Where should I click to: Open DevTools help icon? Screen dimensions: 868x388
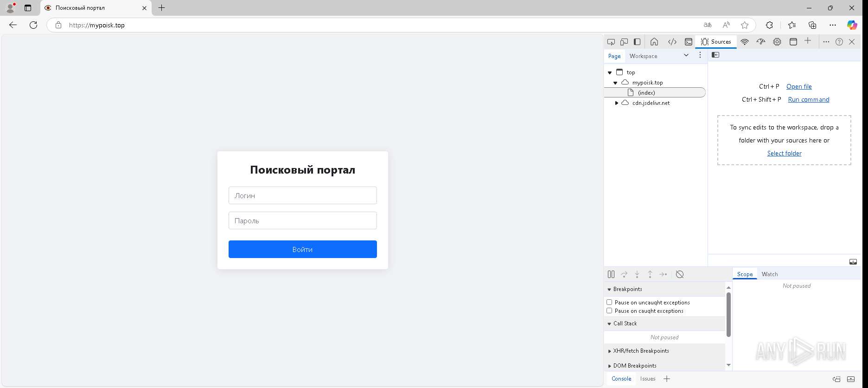click(x=839, y=42)
